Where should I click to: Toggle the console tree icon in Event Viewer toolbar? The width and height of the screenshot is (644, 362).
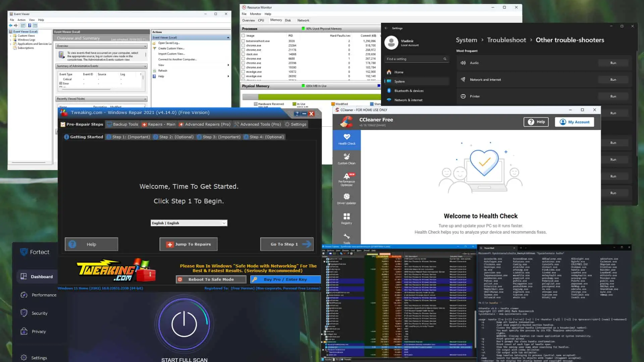coord(23,25)
